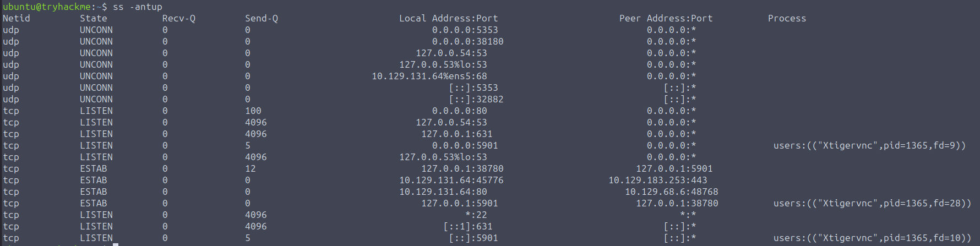
Task: Select local address 0.0.0.0:38180
Action: 467,41
